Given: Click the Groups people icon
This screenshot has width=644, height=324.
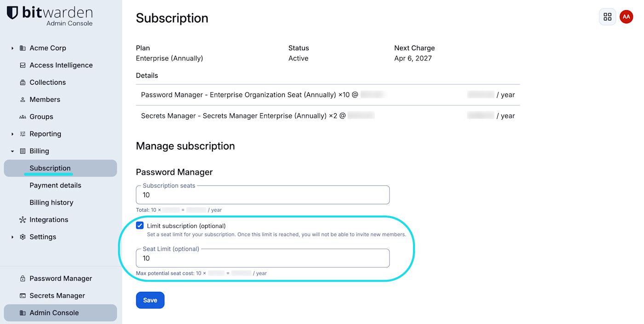Looking at the screenshot, I should pyautogui.click(x=23, y=117).
